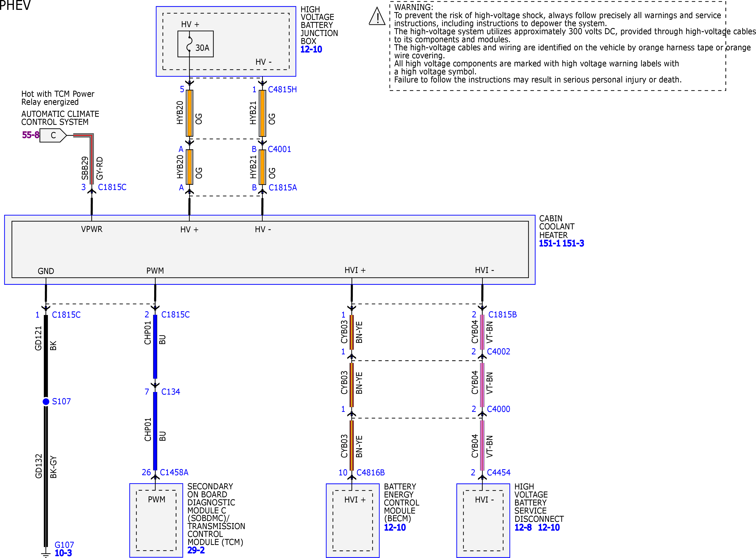Image resolution: width=756 pixels, height=558 pixels.
Task: Open the 10-3 ground reference link
Action: click(63, 553)
